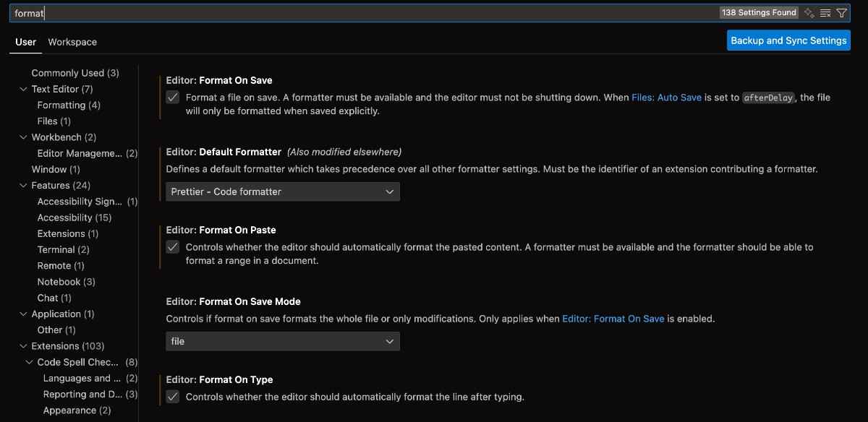Toggle Format On Paste off
The image size is (868, 422).
coord(172,246)
